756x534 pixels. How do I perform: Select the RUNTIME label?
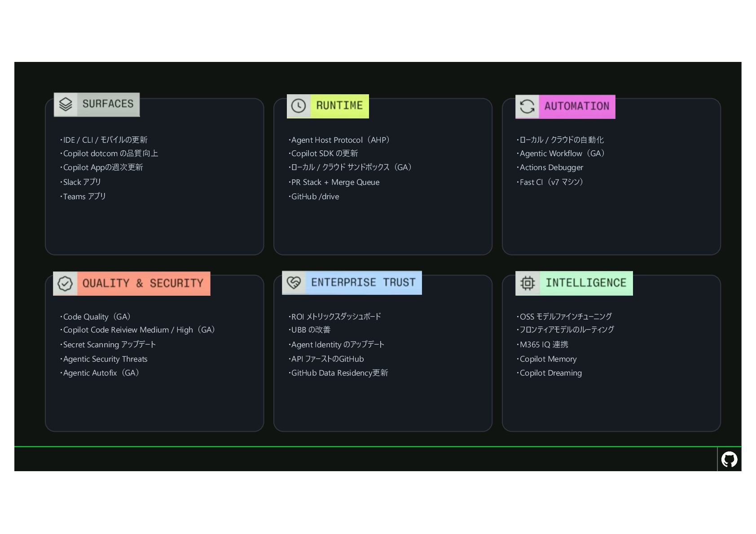(339, 106)
